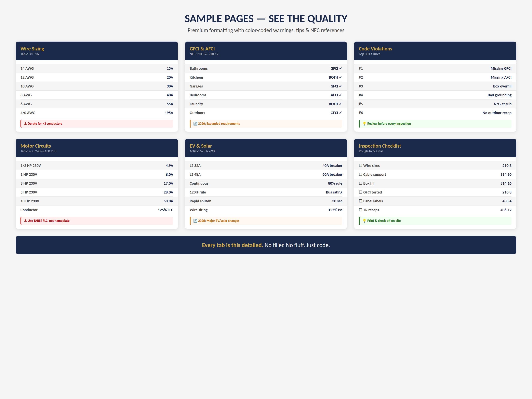Click the warning icon beside Use TABLE FLC
The width and height of the screenshot is (532, 399).
coord(25,221)
